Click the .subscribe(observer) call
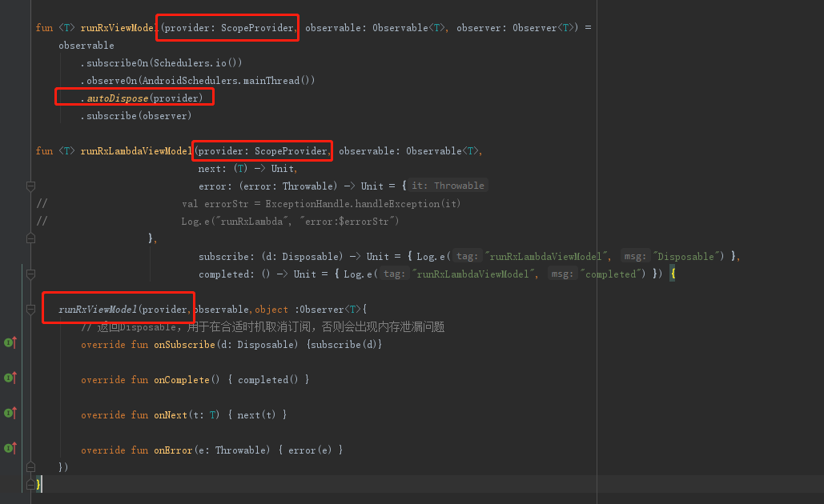 (x=135, y=115)
